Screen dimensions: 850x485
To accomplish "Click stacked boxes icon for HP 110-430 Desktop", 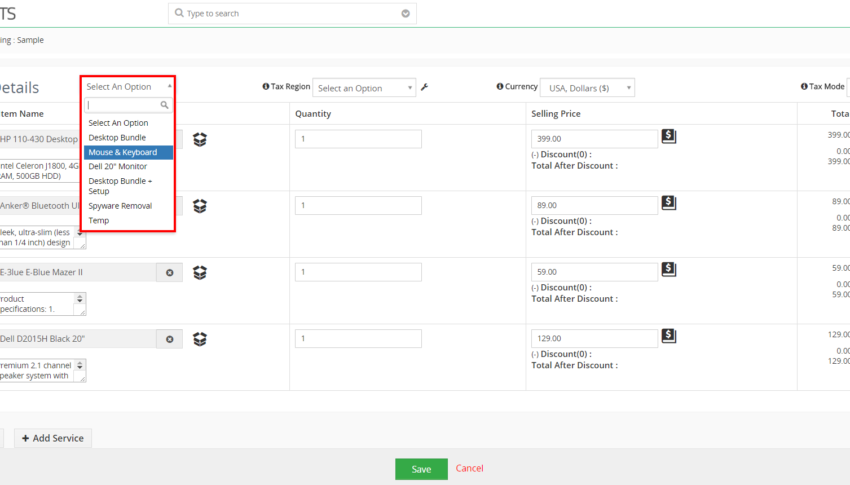I will [200, 139].
